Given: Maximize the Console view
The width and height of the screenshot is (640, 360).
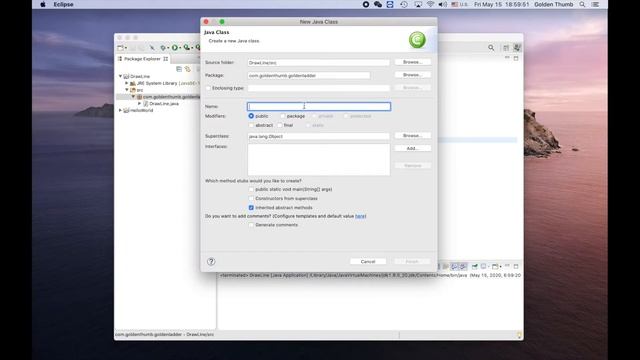Looking at the screenshot, I should click(x=516, y=266).
